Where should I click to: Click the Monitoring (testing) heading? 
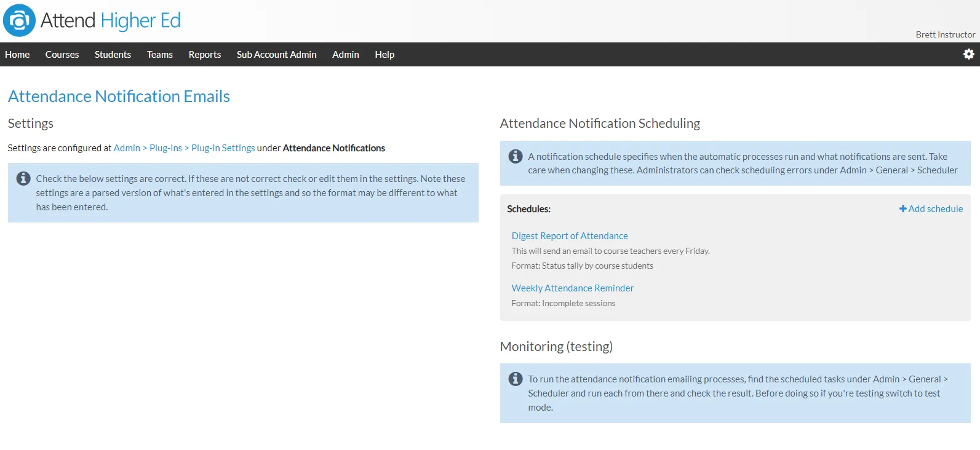[x=556, y=346]
